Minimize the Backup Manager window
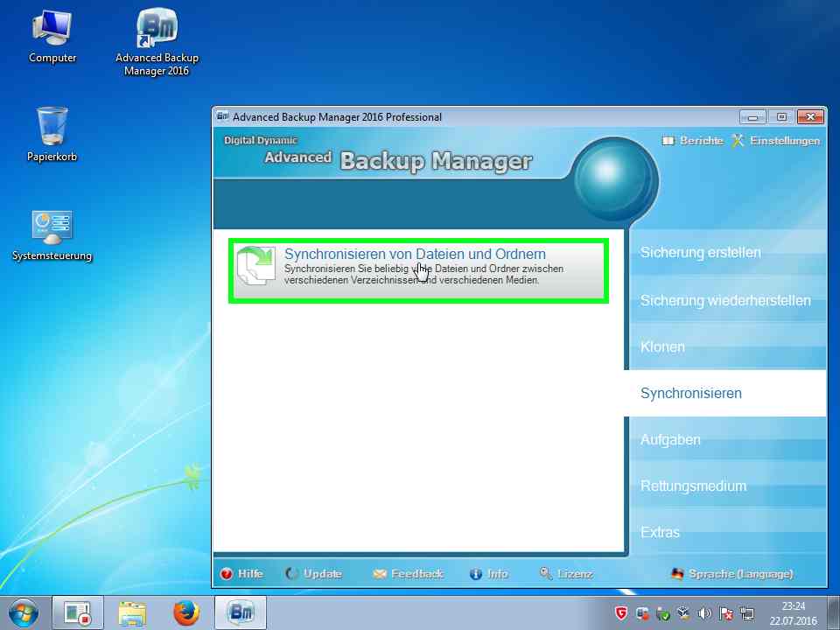Screen dimensions: 840x630 752,116
